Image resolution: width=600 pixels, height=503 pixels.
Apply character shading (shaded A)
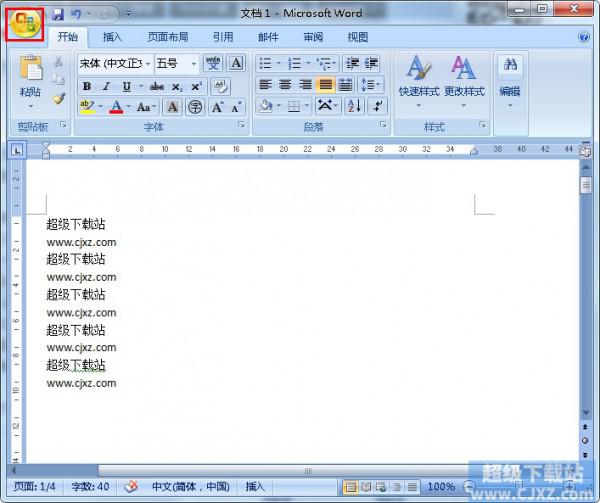pyautogui.click(x=173, y=107)
